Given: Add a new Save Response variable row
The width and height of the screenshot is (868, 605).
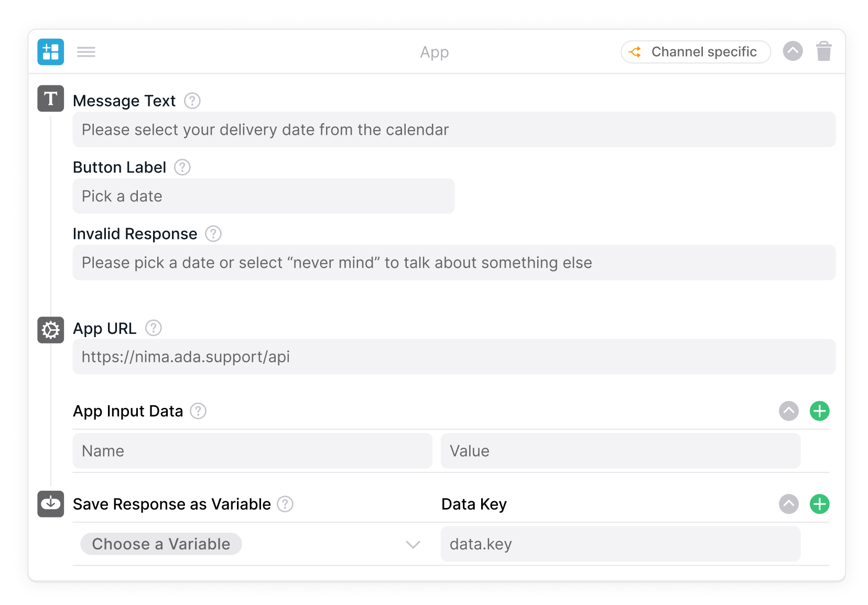Looking at the screenshot, I should pyautogui.click(x=819, y=504).
